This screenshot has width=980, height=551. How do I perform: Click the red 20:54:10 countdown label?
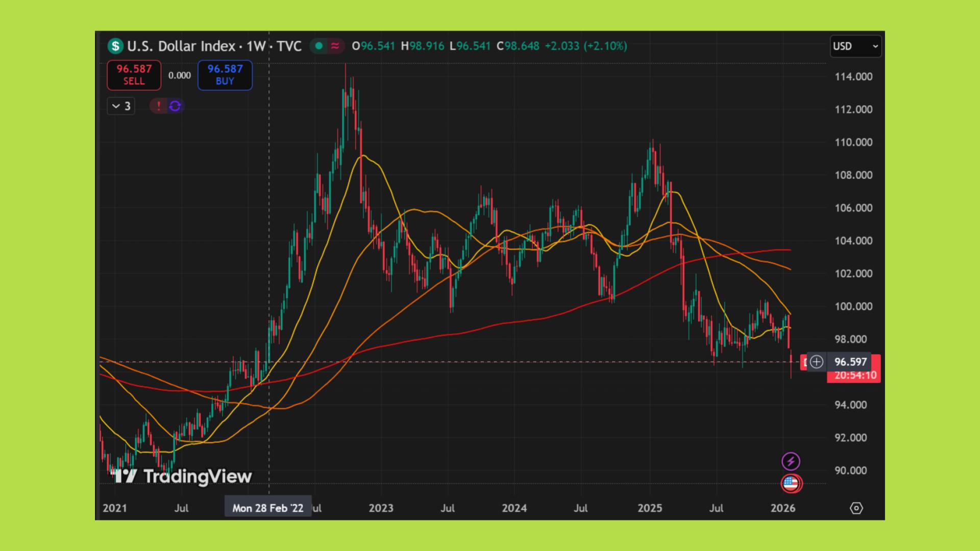(855, 375)
